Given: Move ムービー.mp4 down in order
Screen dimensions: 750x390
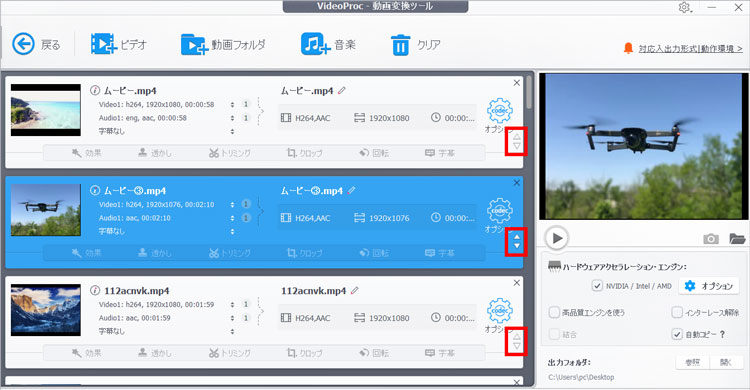Looking at the screenshot, I should tap(517, 146).
